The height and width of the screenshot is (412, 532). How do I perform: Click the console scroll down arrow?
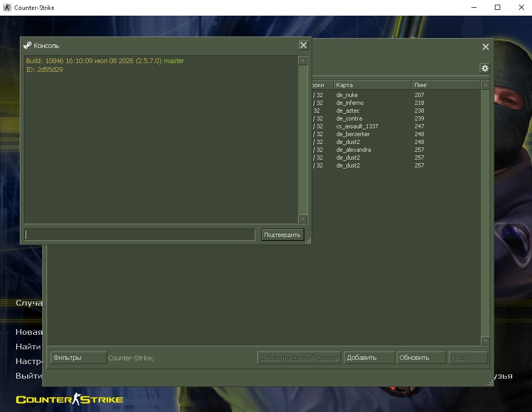(303, 219)
